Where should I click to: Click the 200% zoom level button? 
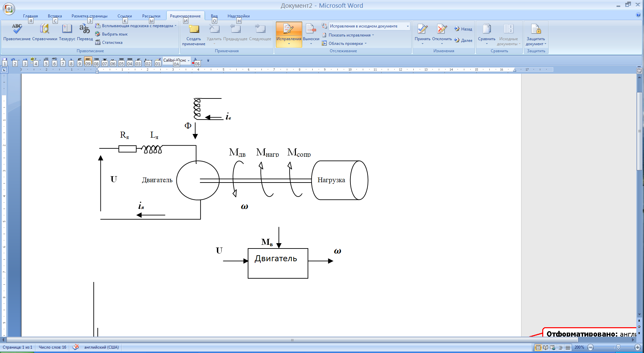pyautogui.click(x=579, y=347)
